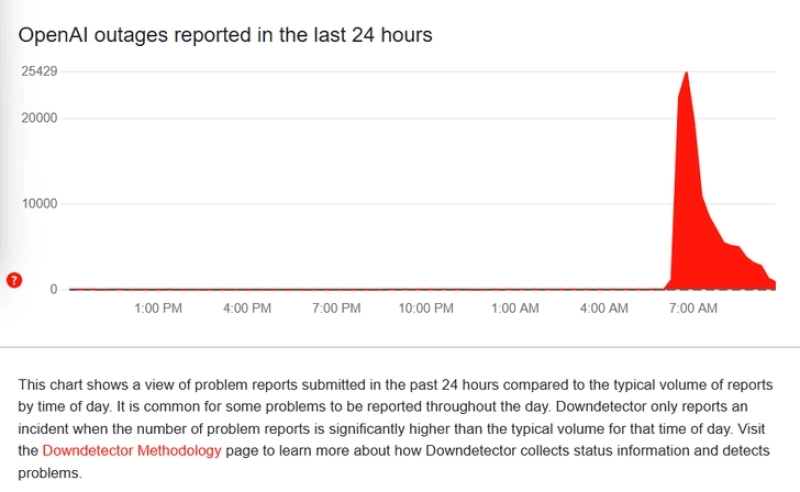800x492 pixels.
Task: Click the 7:00 PM time axis label
Action: [337, 308]
